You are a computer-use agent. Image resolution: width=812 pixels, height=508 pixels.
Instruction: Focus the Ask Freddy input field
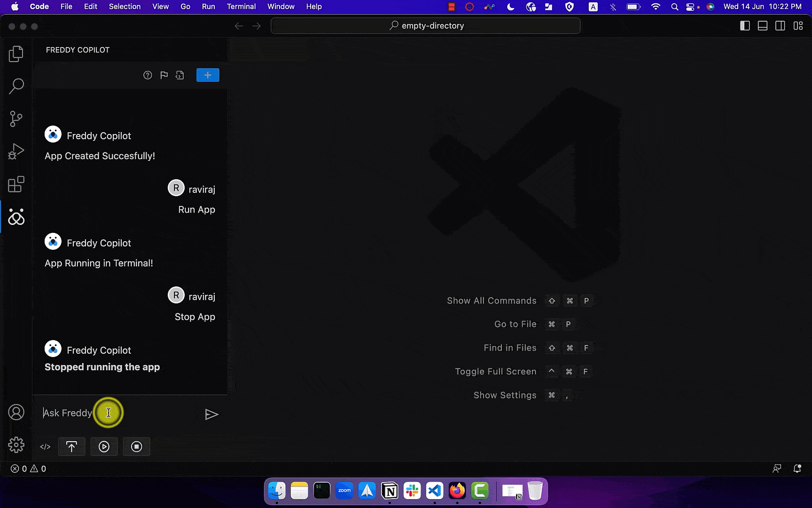[120, 413]
